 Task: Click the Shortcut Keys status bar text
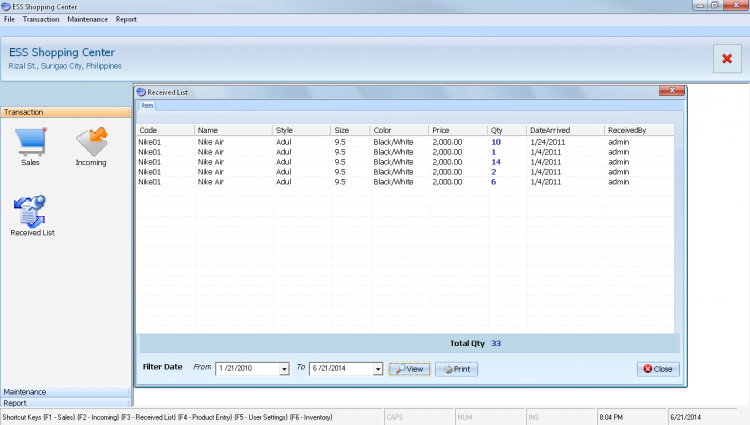pyautogui.click(x=167, y=417)
